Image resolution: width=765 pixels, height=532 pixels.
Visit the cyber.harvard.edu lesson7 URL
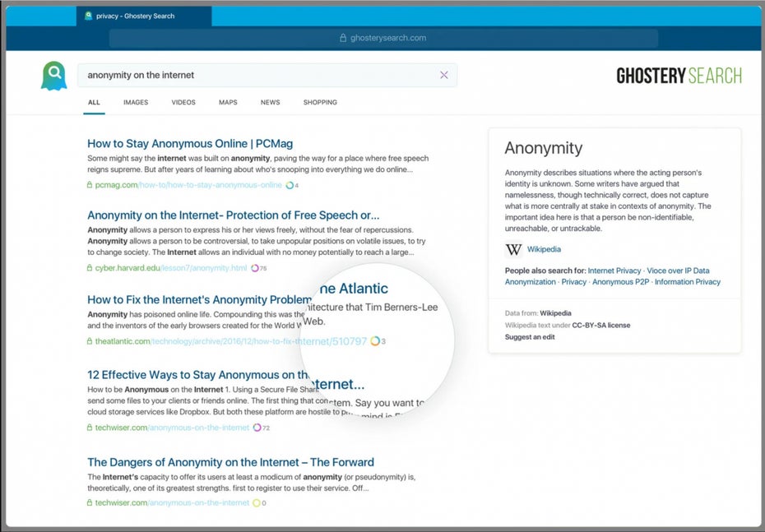click(x=171, y=268)
